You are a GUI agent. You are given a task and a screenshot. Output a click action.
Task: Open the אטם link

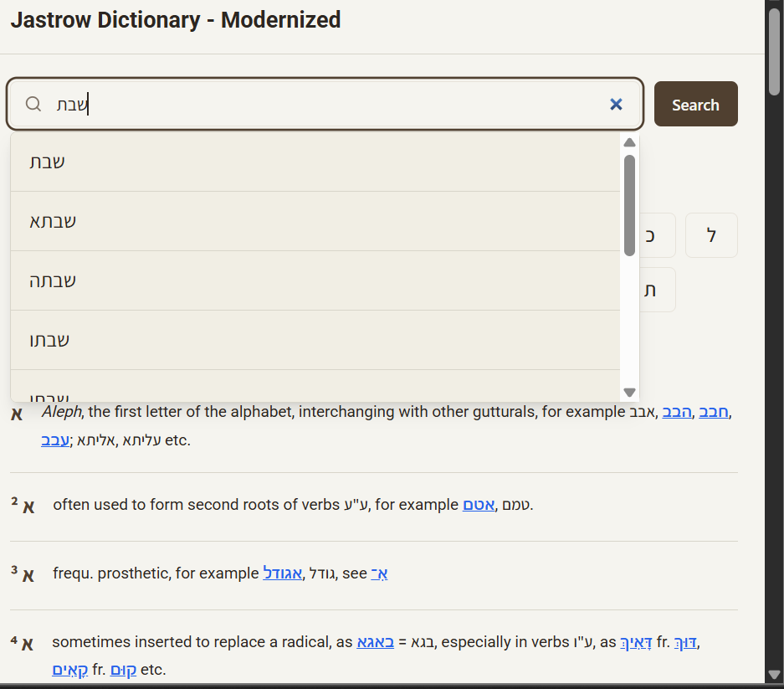pyautogui.click(x=479, y=505)
